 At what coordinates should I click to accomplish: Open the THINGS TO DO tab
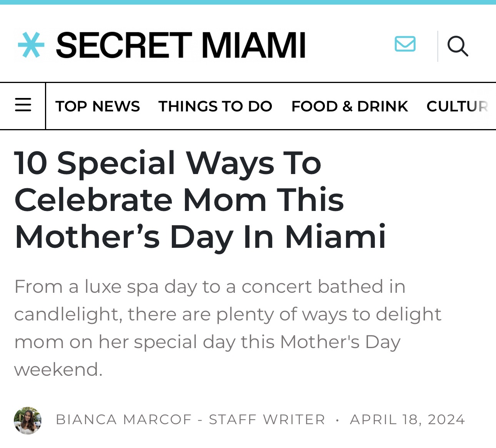[x=215, y=106]
